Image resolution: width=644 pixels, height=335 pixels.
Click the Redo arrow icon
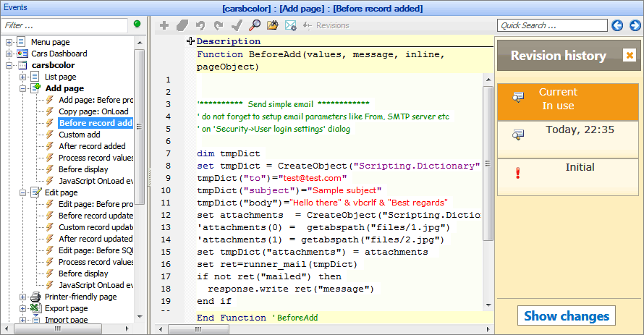(x=218, y=25)
